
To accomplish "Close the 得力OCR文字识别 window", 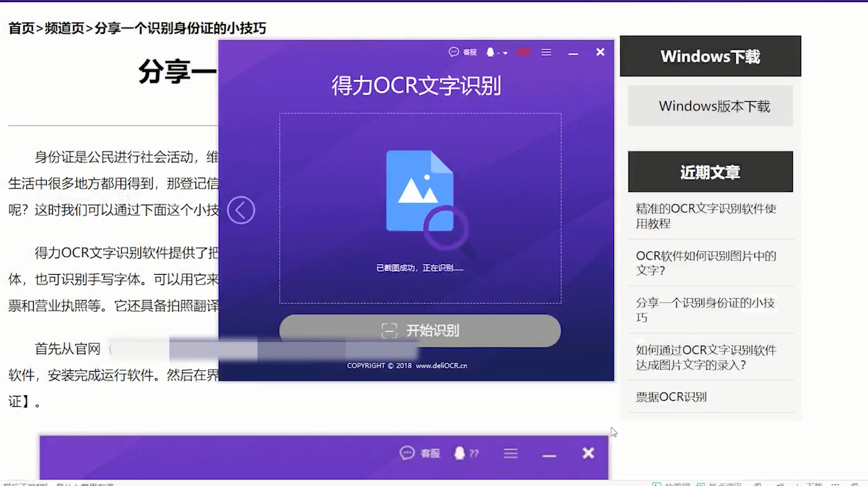I will pyautogui.click(x=600, y=52).
